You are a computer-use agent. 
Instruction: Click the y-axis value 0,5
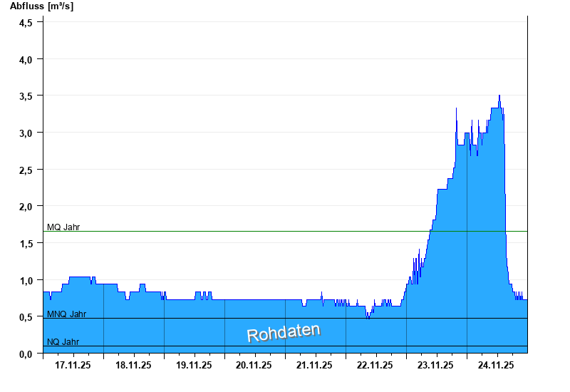pyautogui.click(x=26, y=317)
